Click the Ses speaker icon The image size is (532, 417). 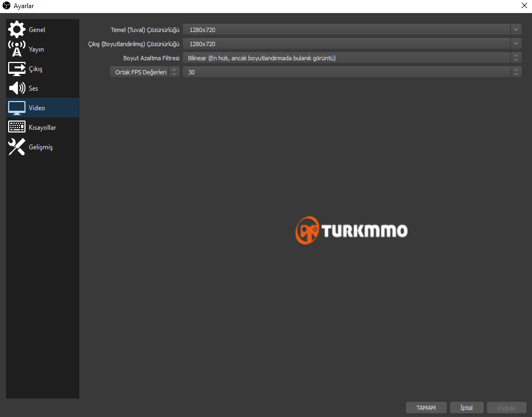coord(17,88)
